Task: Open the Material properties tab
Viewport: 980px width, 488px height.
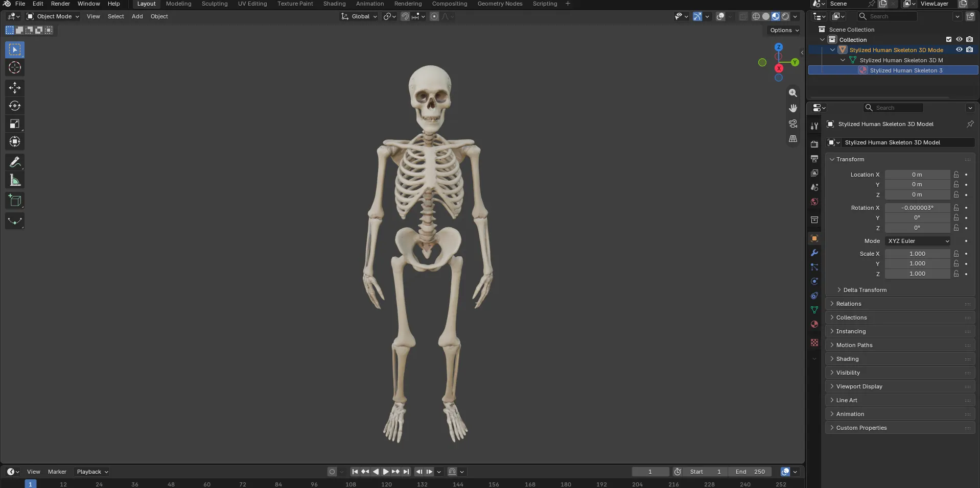Action: click(814, 324)
